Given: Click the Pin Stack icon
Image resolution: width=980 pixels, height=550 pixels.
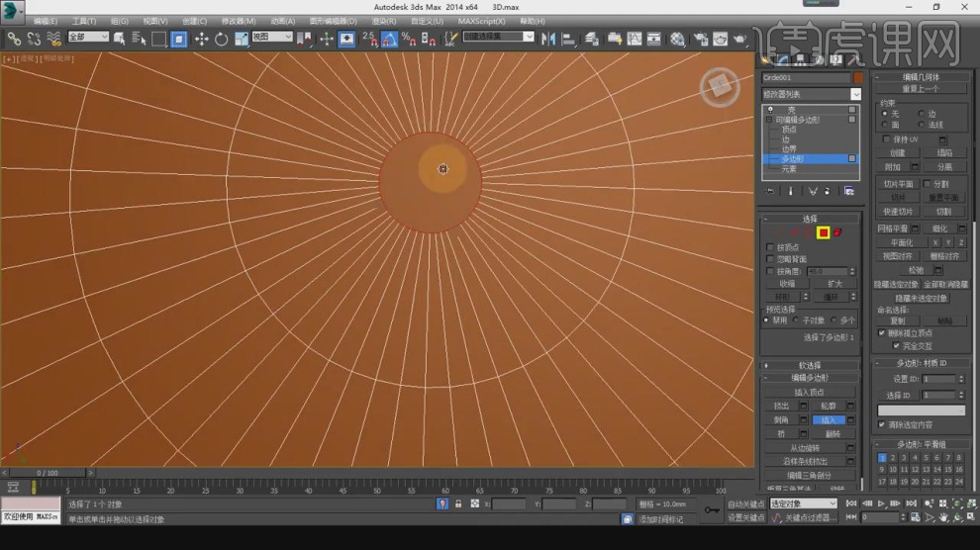Looking at the screenshot, I should 770,191.
